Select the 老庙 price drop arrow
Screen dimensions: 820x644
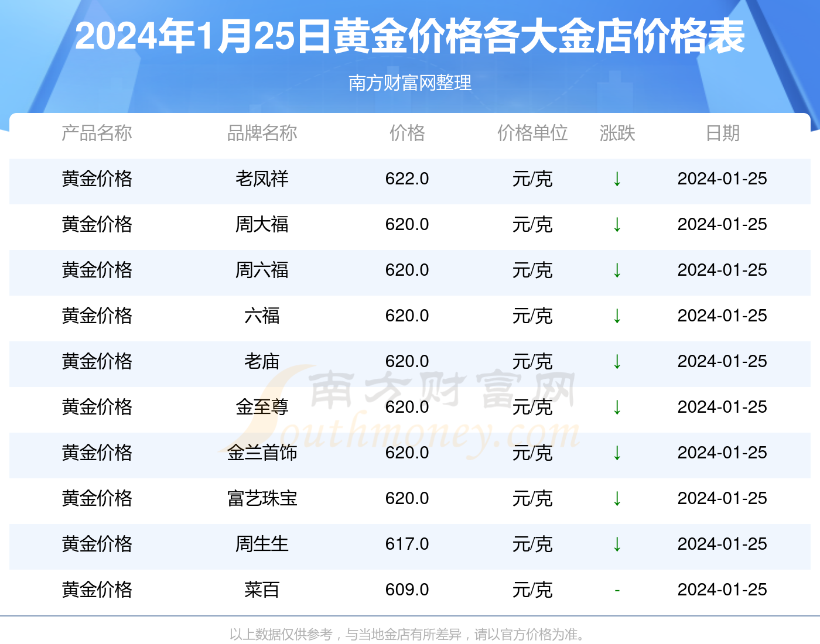click(617, 362)
